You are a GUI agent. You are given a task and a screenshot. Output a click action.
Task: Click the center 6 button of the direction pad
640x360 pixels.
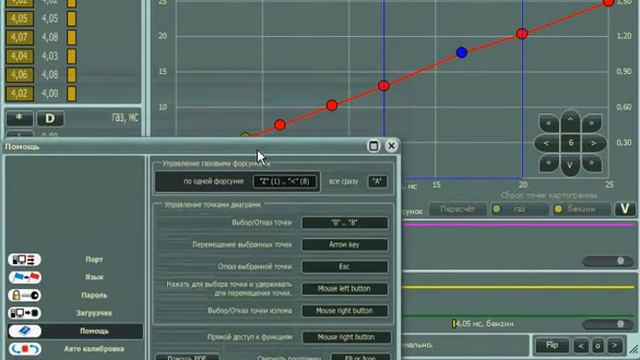(571, 143)
